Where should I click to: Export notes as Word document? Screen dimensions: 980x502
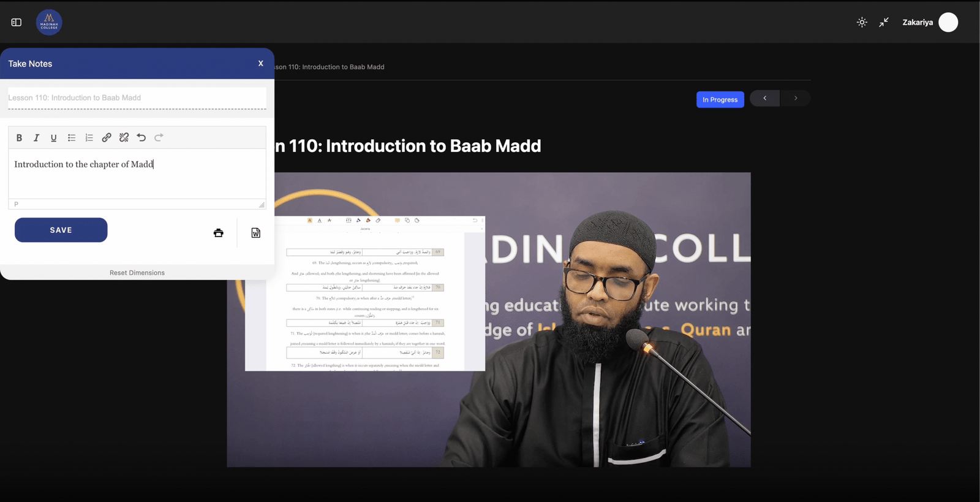pos(256,233)
